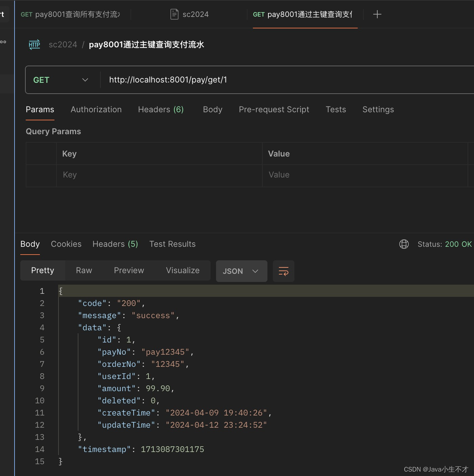
Task: Click the sc2024 collection document icon in tab
Action: [x=174, y=14]
